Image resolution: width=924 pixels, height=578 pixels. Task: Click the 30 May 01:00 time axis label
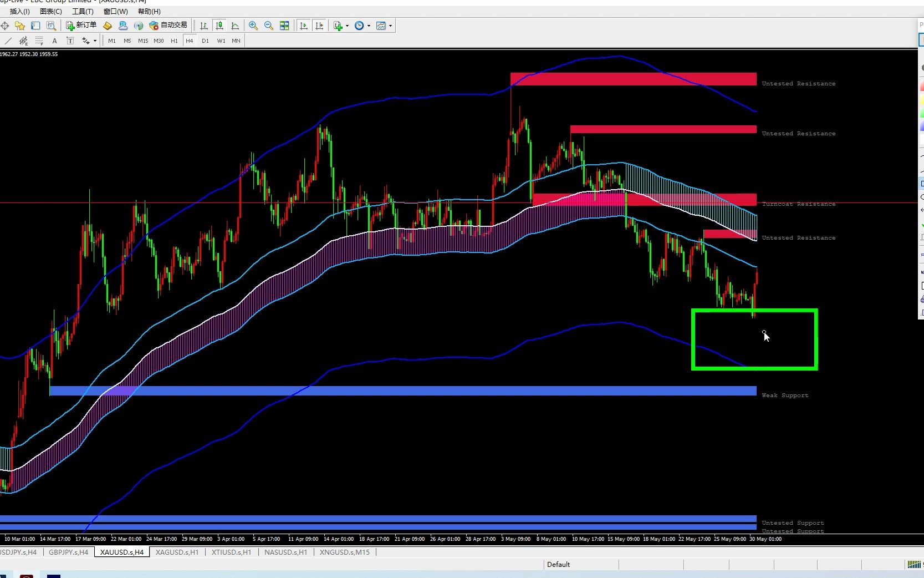coord(765,539)
